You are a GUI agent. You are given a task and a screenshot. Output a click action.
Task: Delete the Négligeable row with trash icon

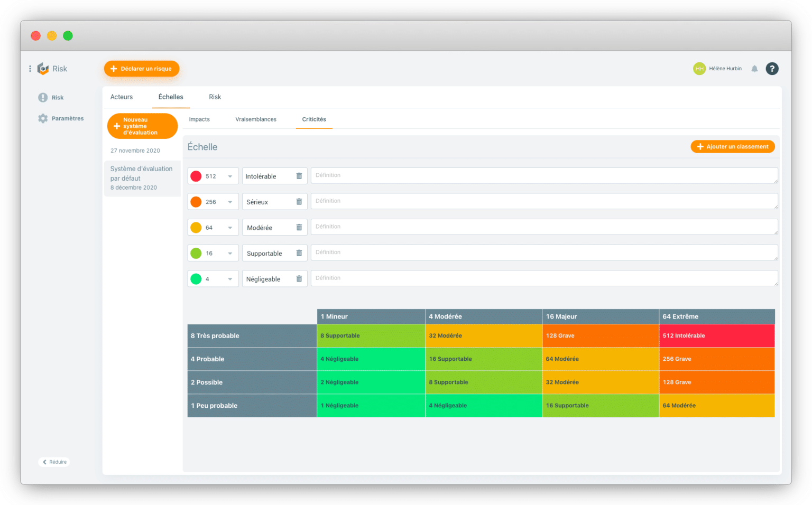coord(299,279)
